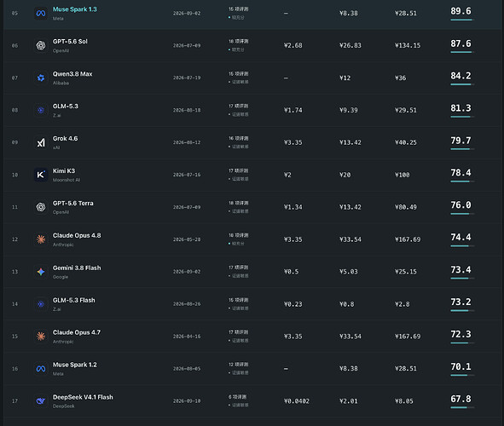Open the xAI logo for Grok 4.6
This screenshot has width=504, height=426.
tap(41, 142)
